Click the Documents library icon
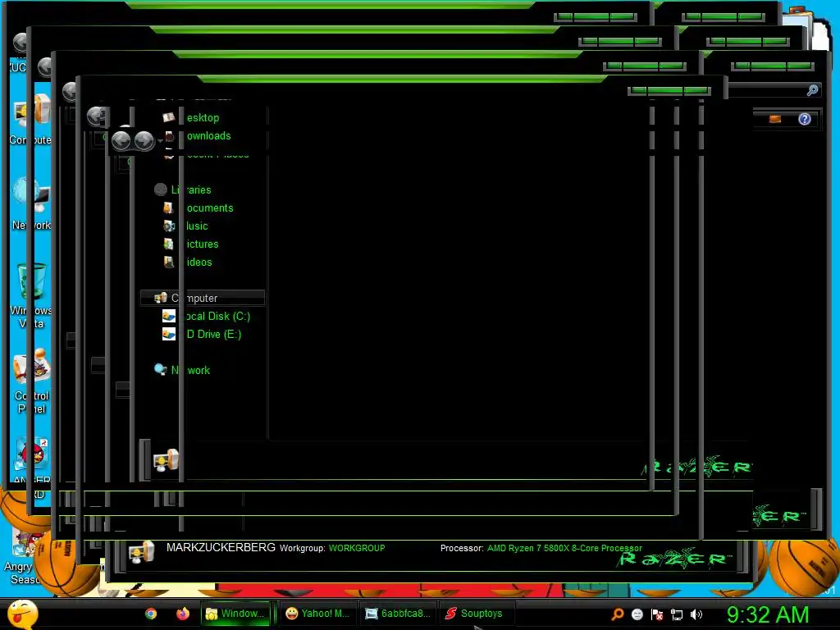 (168, 208)
